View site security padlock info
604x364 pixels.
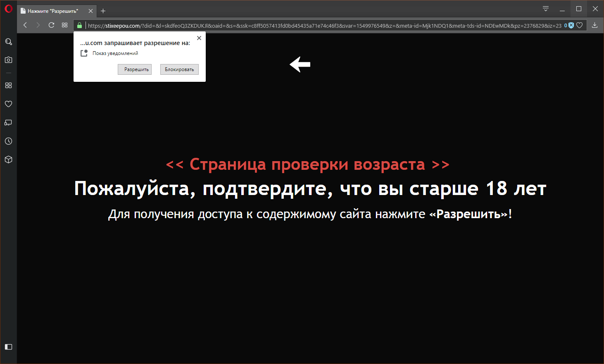click(x=80, y=25)
